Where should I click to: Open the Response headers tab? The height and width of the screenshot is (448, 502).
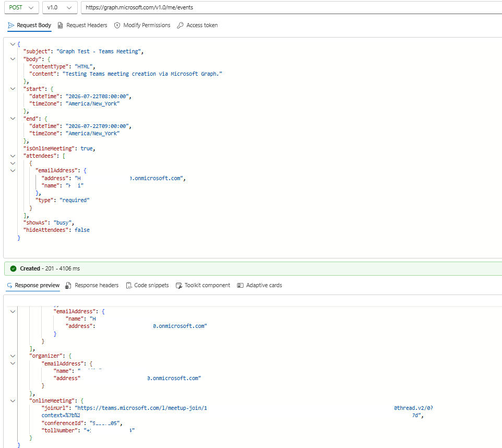click(92, 285)
